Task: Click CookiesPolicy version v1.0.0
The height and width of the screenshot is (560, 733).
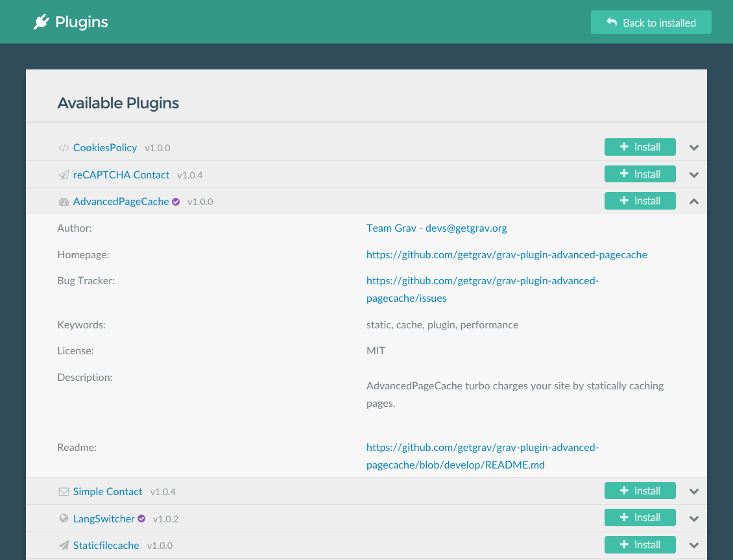Action: (x=158, y=148)
